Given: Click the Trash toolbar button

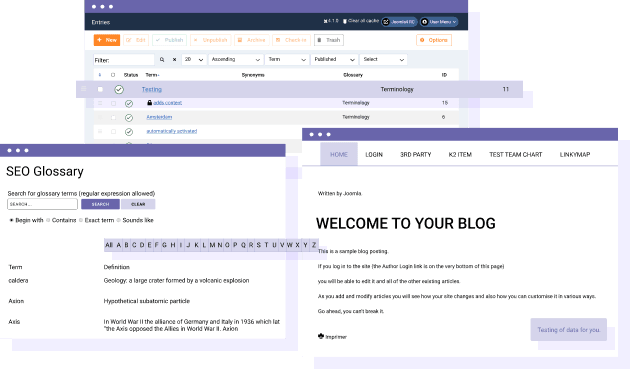Looking at the screenshot, I should (329, 40).
